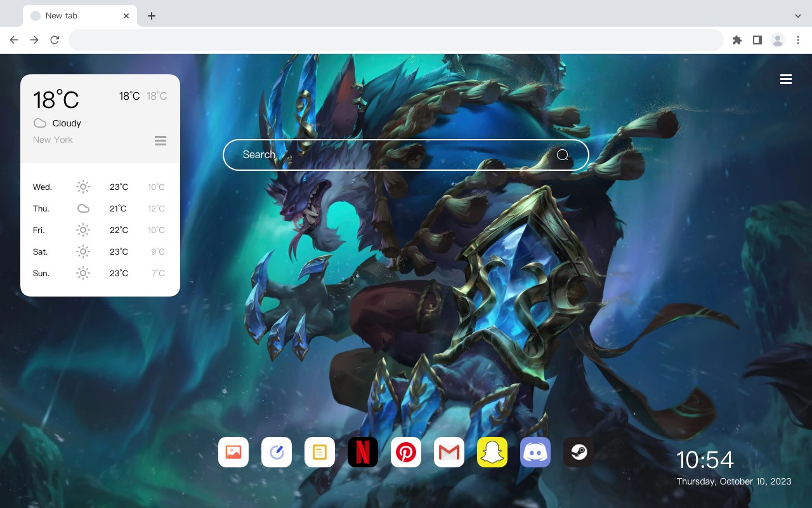The image size is (812, 508).
Task: Launch the Netflix shortcut
Action: click(363, 452)
